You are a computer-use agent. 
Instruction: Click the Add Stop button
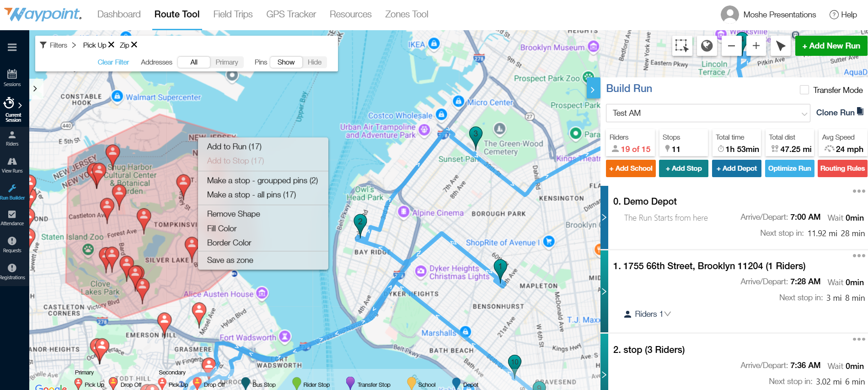[684, 168]
